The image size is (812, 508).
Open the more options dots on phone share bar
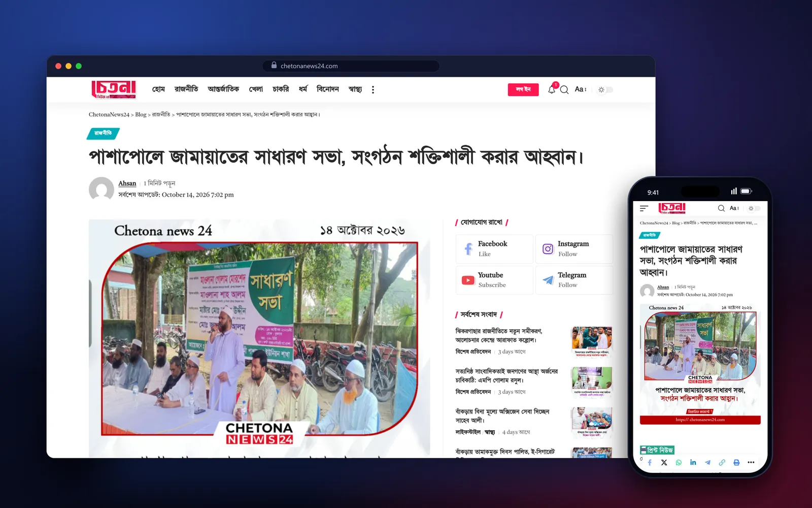[x=751, y=462]
